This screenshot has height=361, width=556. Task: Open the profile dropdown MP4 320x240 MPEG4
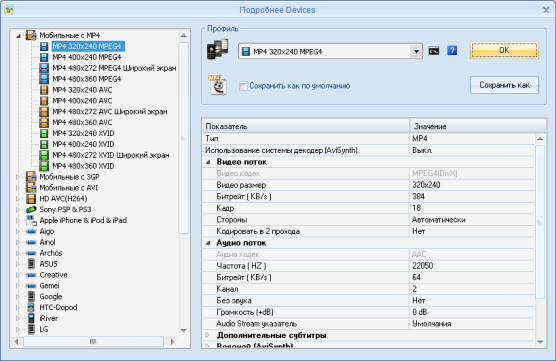(x=330, y=52)
